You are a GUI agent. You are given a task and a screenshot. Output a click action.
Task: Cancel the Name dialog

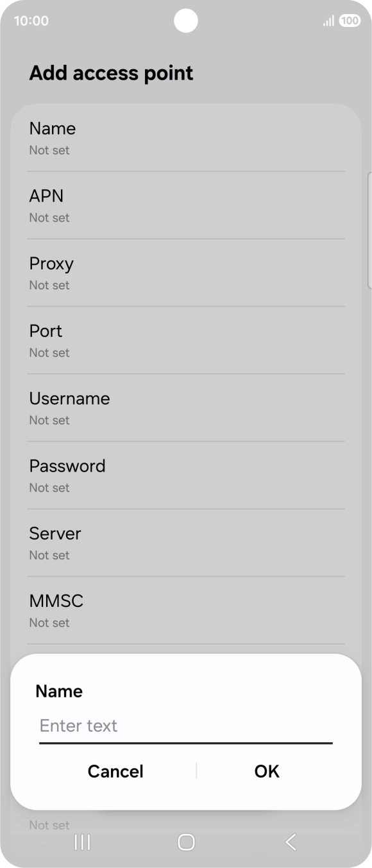[x=115, y=771]
